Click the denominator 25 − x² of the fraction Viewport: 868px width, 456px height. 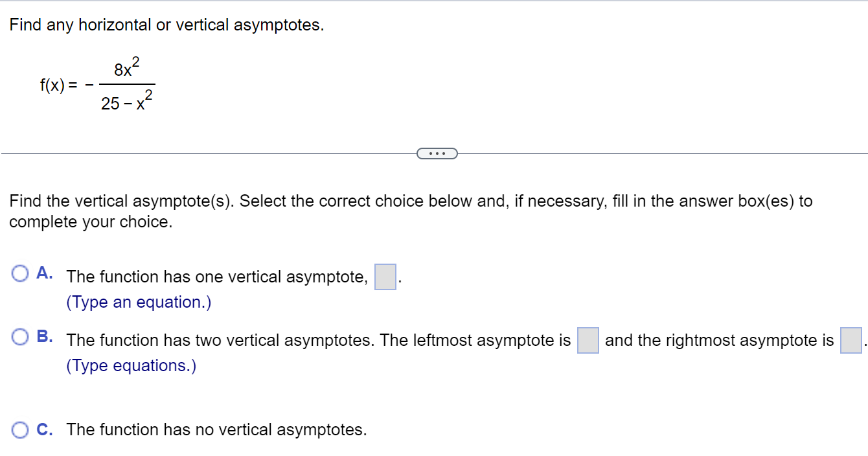coord(127,101)
